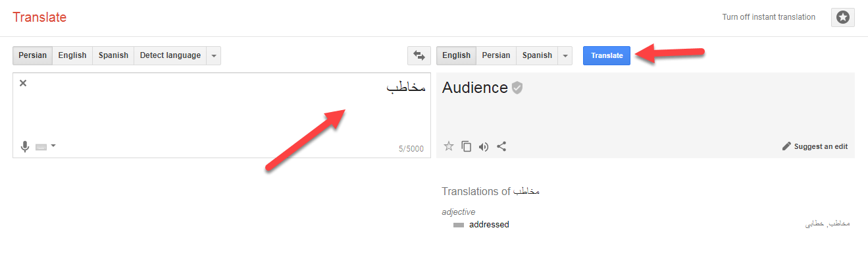The image size is (868, 261).
Task: Swap source and target languages
Action: coord(419,55)
